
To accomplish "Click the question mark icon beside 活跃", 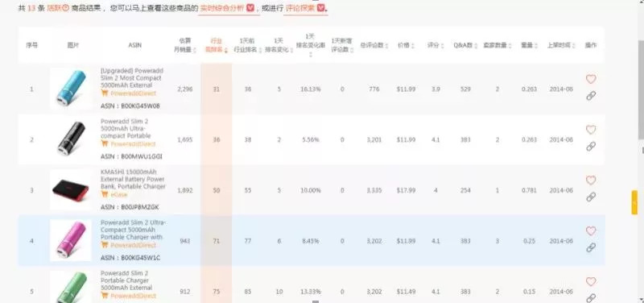I will tap(66, 8).
